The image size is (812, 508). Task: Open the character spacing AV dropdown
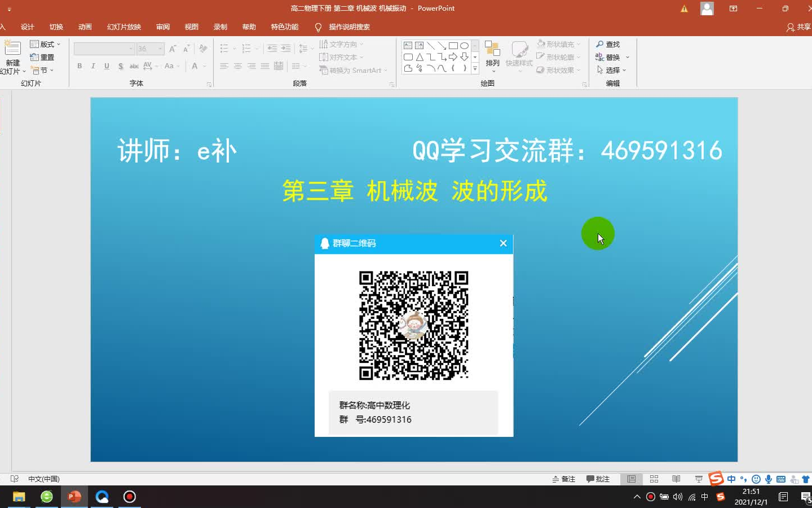click(x=151, y=66)
